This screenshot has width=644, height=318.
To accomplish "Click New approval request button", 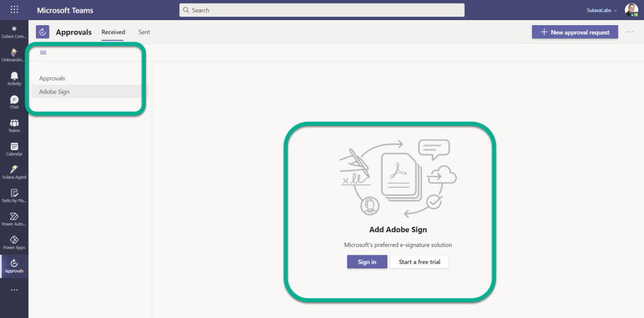I will pyautogui.click(x=575, y=32).
